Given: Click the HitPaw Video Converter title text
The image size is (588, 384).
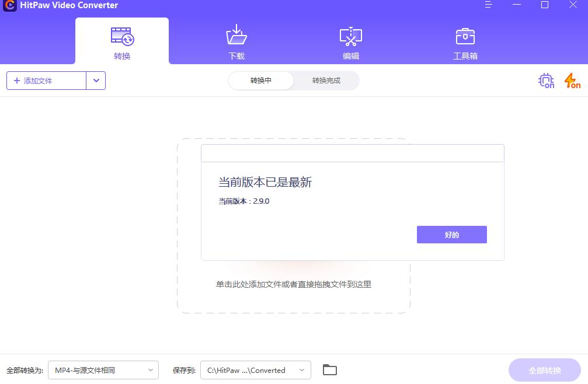Looking at the screenshot, I should point(69,5).
